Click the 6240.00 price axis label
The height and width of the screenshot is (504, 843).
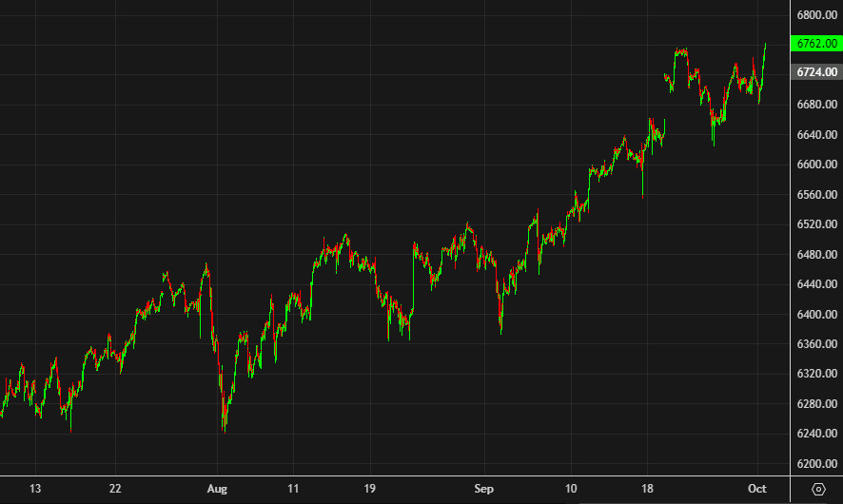click(817, 434)
